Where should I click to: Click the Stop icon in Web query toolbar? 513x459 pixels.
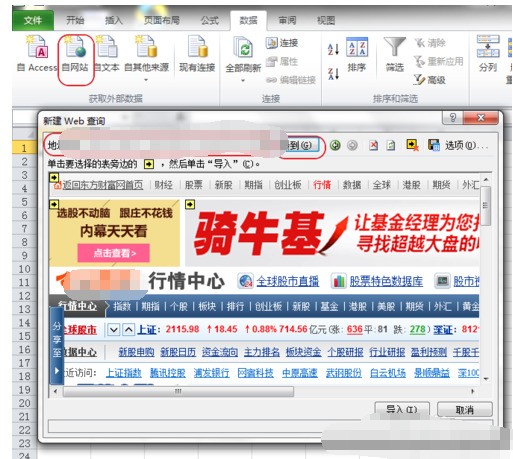click(x=374, y=145)
